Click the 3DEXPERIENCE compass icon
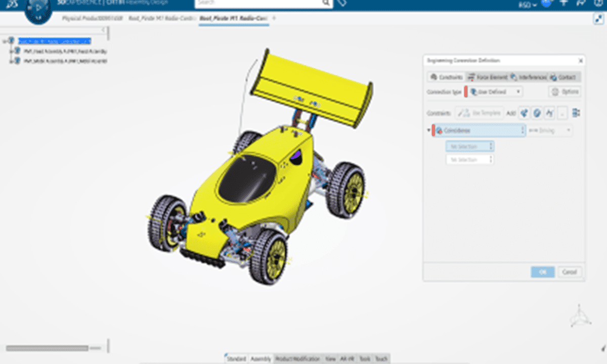The height and width of the screenshot is (364, 607). (x=38, y=10)
